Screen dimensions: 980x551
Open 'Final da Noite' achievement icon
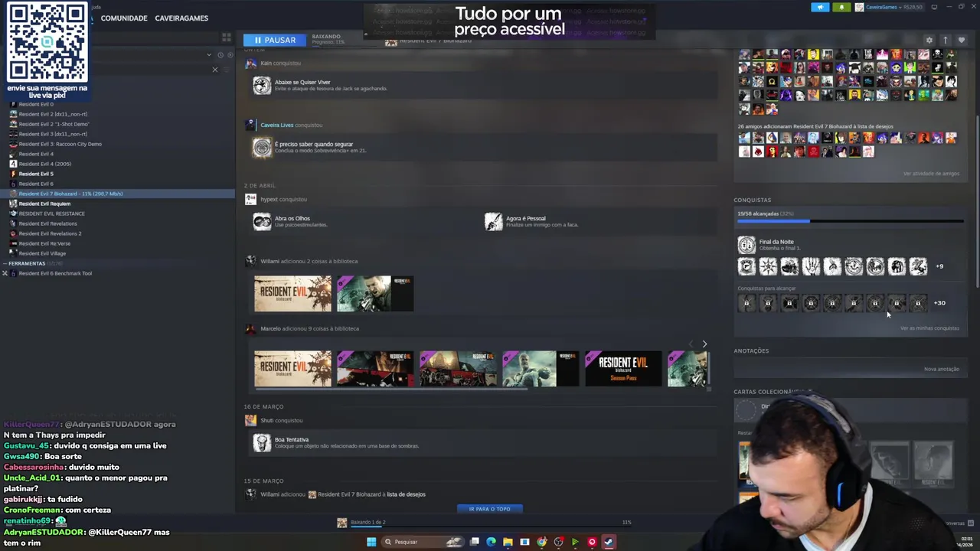[746, 245]
